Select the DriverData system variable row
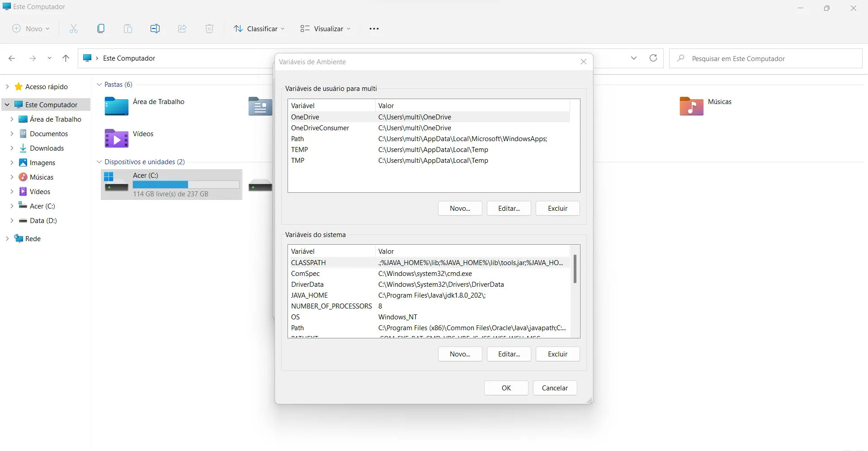This screenshot has height=451, width=868. 429,284
